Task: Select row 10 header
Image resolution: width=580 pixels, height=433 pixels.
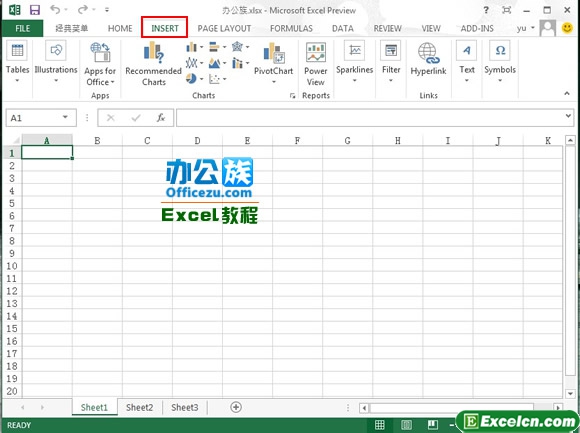Action: 12,266
